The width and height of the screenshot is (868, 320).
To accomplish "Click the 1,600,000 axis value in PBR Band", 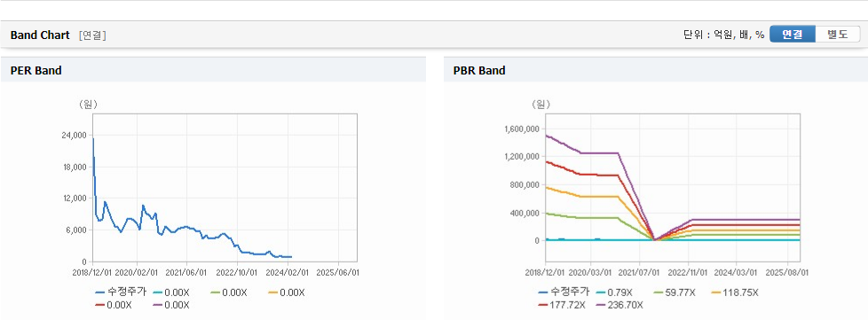I will [x=522, y=129].
